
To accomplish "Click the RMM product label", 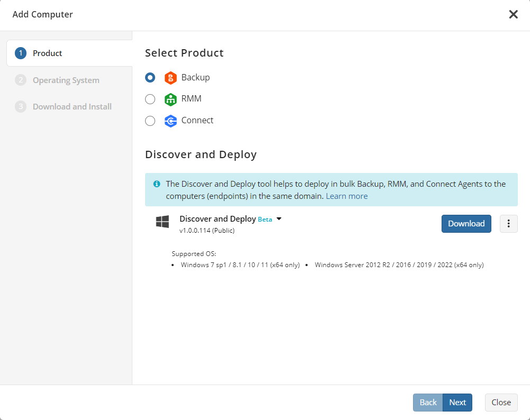I will (191, 98).
